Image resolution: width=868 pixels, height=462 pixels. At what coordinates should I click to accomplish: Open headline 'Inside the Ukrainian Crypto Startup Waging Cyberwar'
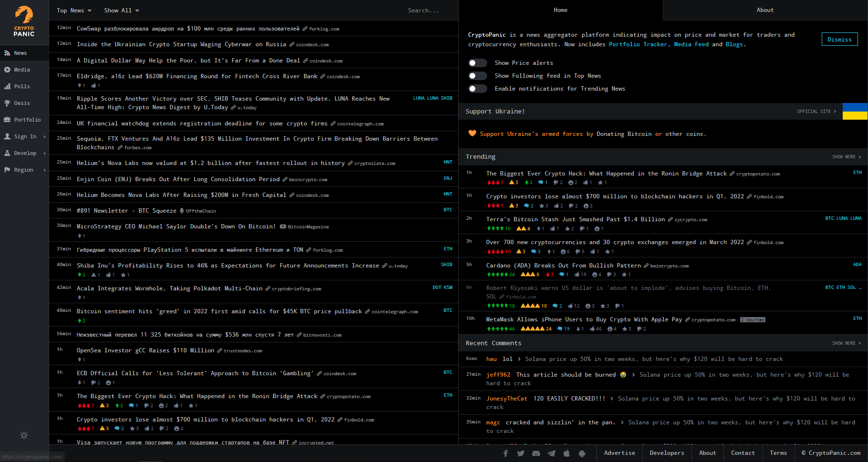click(x=181, y=44)
